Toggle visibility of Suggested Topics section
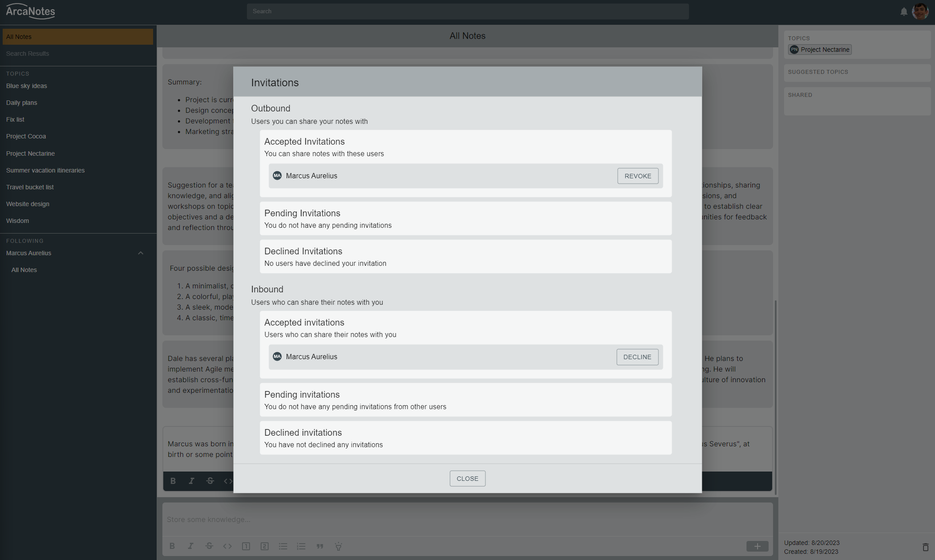 coord(818,72)
